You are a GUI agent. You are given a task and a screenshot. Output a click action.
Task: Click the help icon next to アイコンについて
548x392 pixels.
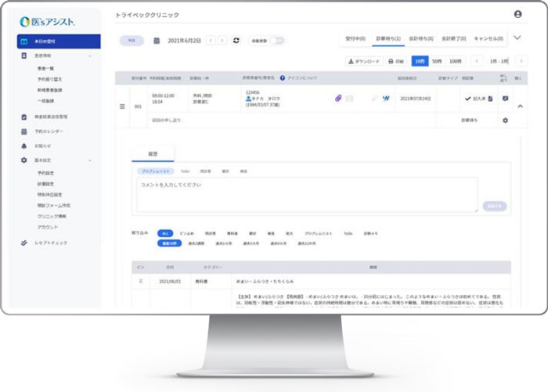[282, 78]
